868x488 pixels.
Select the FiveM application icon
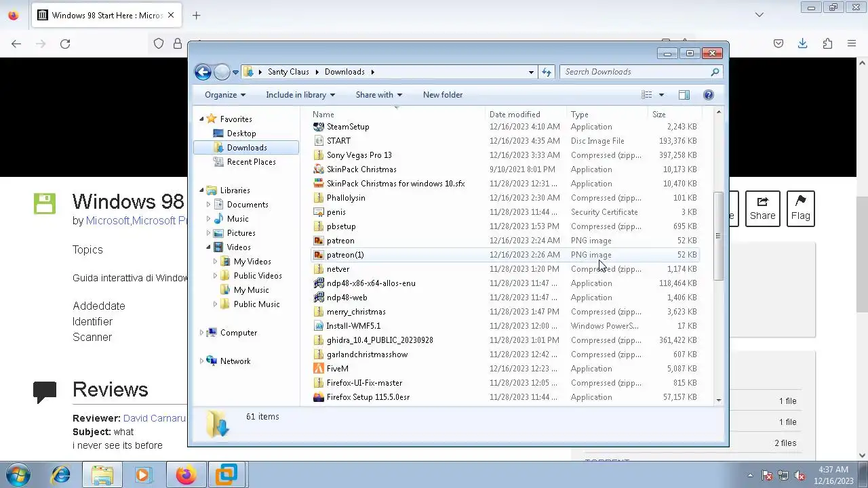coord(319,369)
